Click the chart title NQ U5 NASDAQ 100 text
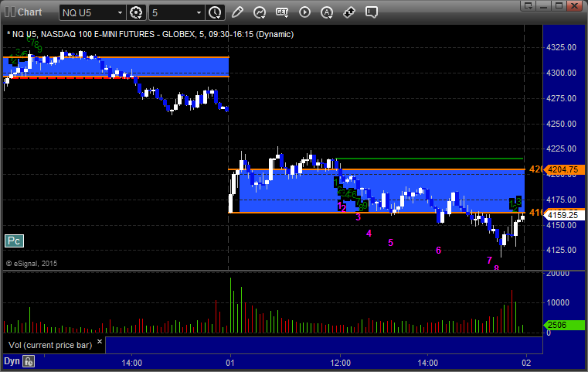Image resolution: width=588 pixels, height=372 pixels. coord(150,34)
